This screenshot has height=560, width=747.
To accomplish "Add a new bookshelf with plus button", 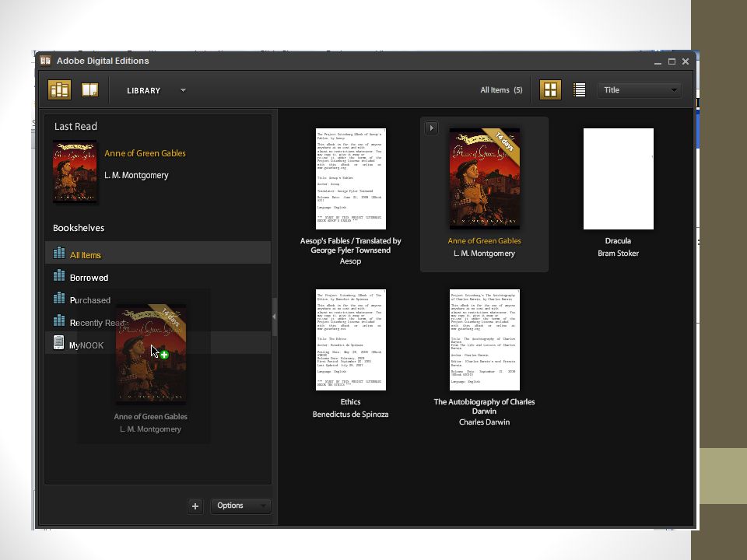I will 195,506.
